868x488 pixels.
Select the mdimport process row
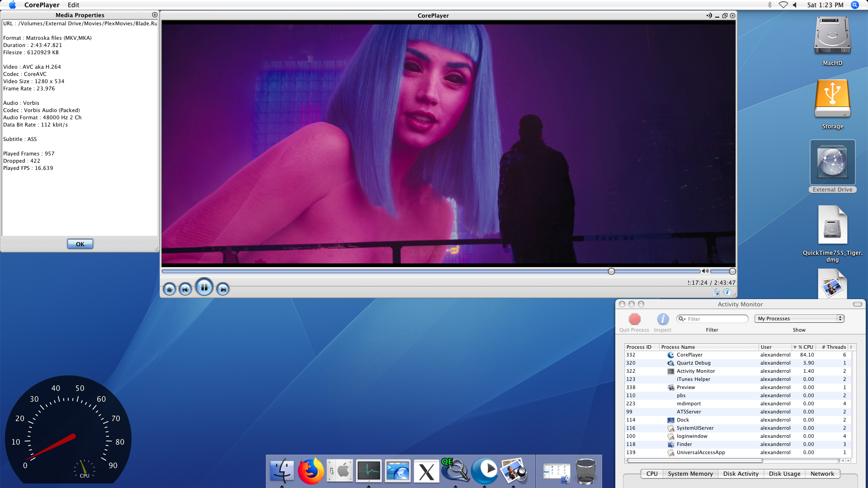[x=737, y=404]
